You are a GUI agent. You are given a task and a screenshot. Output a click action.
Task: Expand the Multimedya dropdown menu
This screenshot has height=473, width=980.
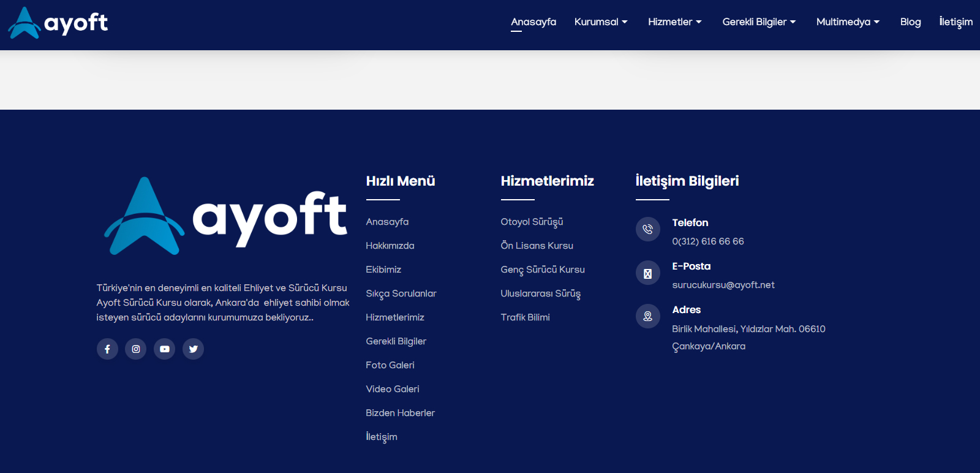click(848, 22)
